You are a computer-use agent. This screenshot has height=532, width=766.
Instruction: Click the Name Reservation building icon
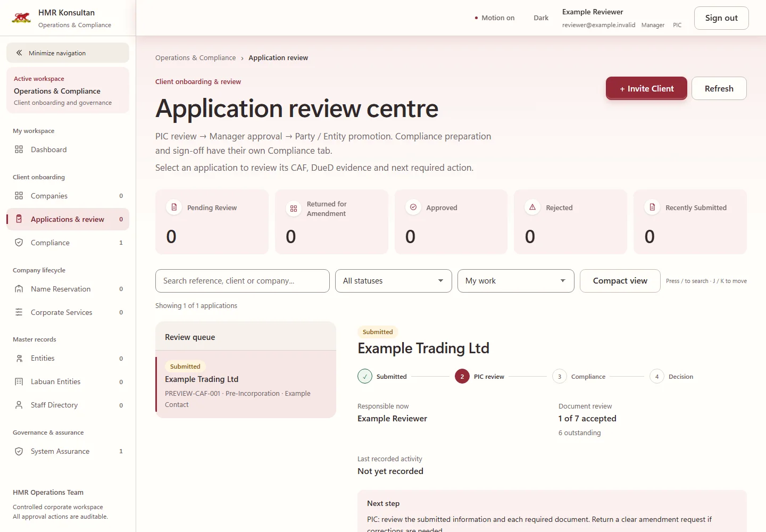coord(19,289)
